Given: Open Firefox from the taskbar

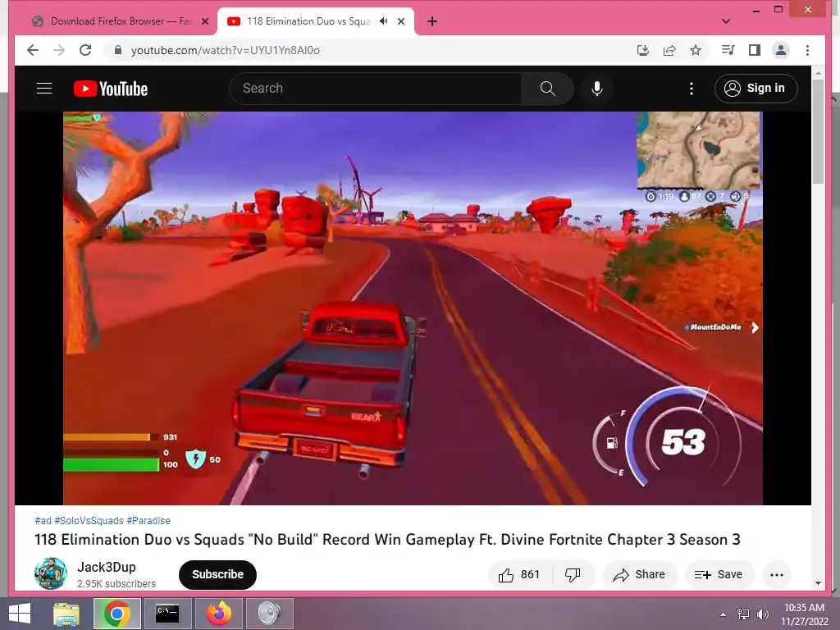Looking at the screenshot, I should (x=219, y=614).
